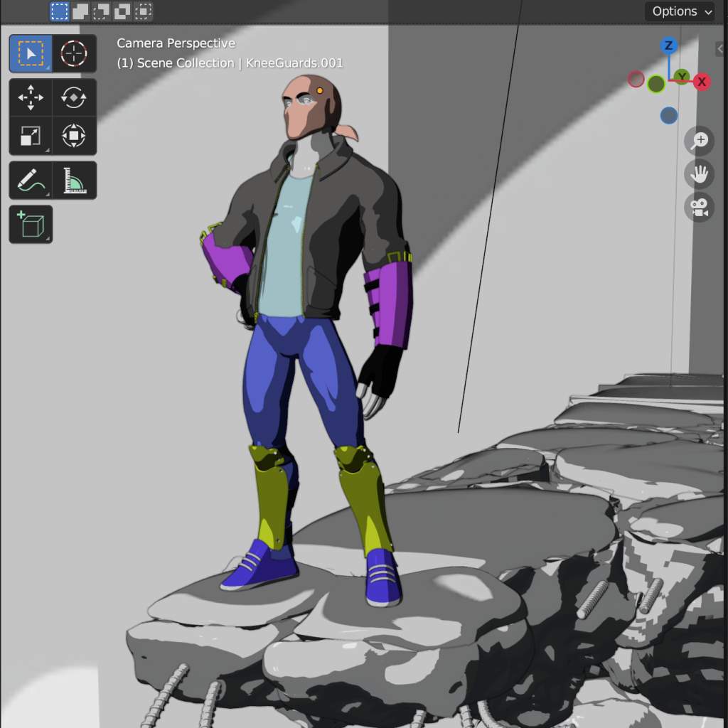The height and width of the screenshot is (728, 728).
Task: Activate the 3D Cursor tool
Action: pos(74,53)
